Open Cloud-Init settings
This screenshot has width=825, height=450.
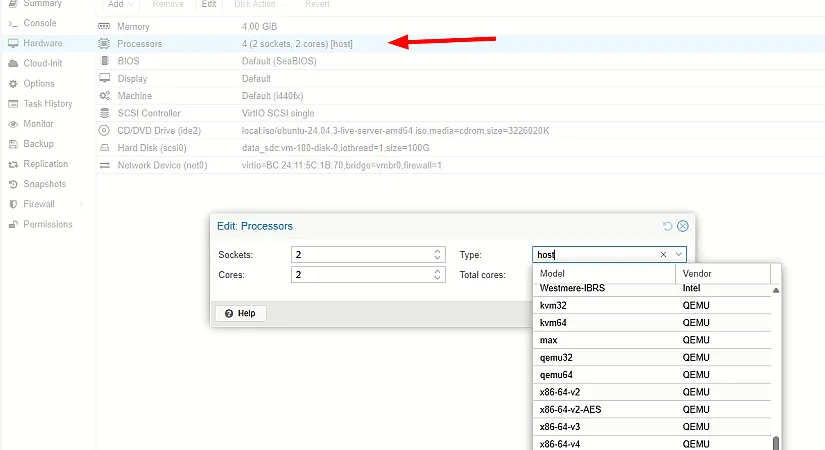(x=43, y=63)
